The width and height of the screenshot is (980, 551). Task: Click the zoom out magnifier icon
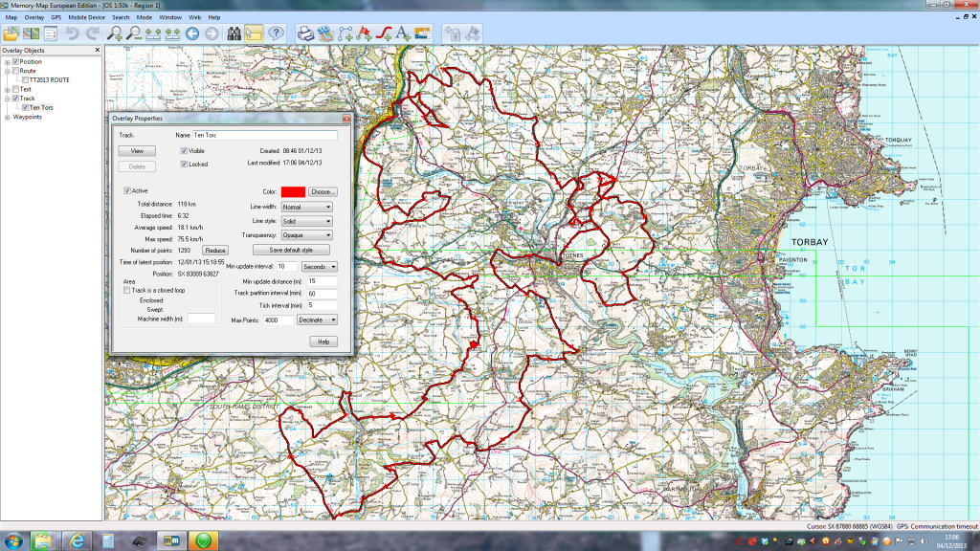pos(135,34)
